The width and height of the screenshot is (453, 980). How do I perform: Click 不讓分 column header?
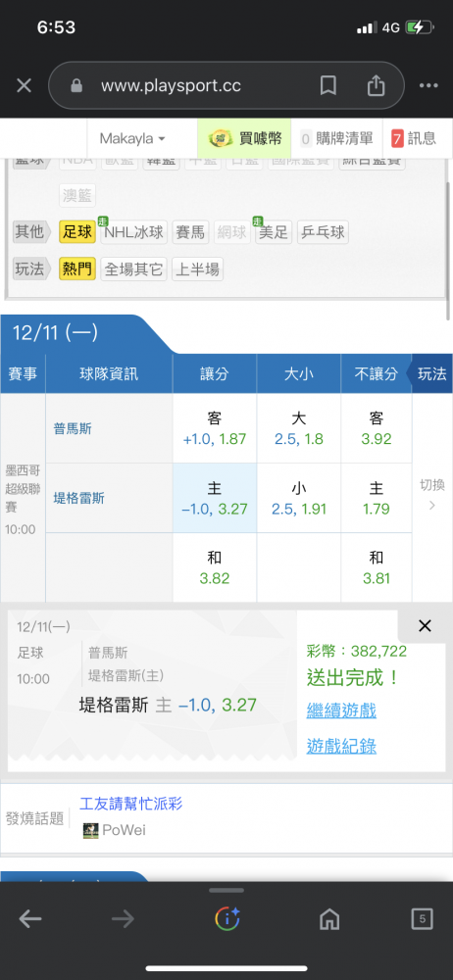377,373
